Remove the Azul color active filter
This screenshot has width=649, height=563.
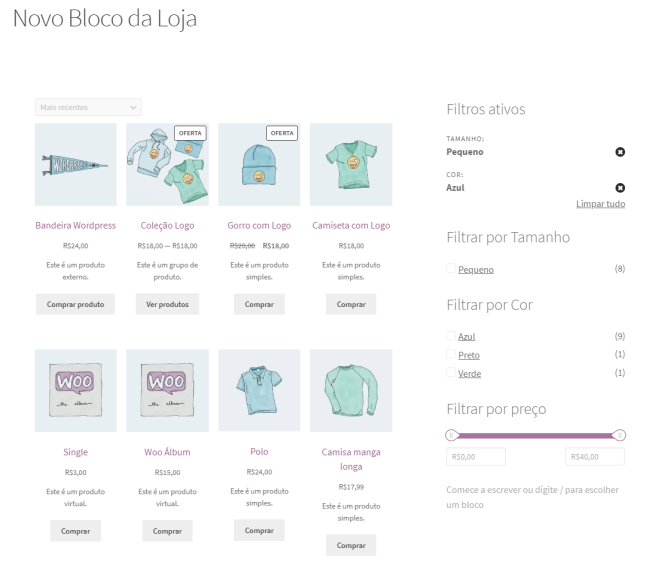pyautogui.click(x=620, y=188)
